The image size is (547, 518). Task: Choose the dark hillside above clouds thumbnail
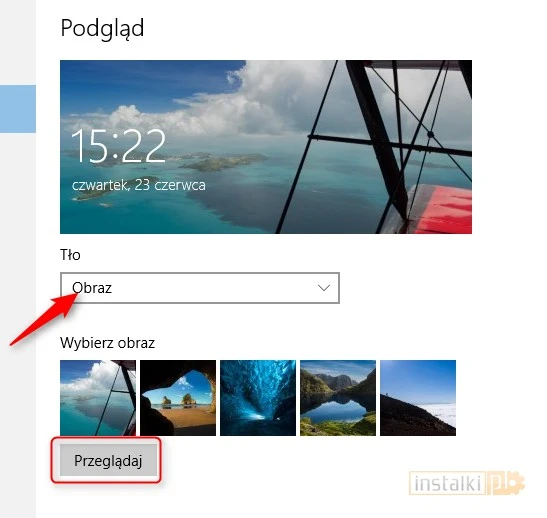pos(418,398)
